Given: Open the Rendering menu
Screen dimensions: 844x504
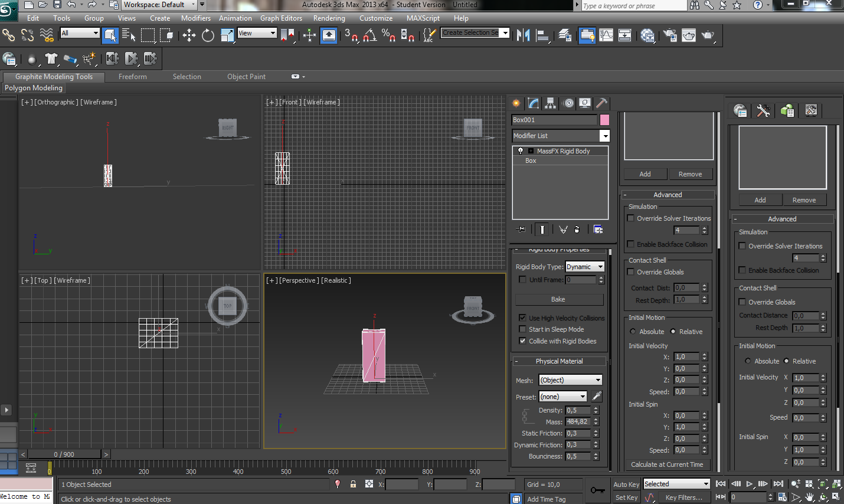Looking at the screenshot, I should coord(329,18).
